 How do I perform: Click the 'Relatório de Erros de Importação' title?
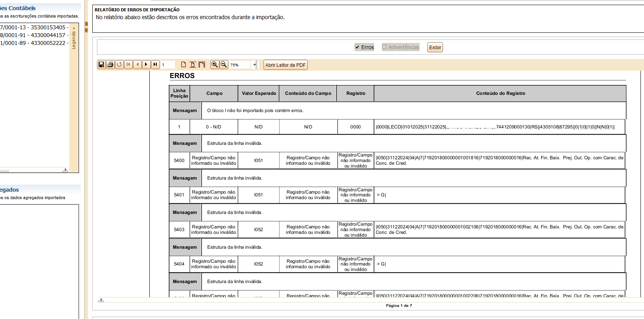point(137,10)
